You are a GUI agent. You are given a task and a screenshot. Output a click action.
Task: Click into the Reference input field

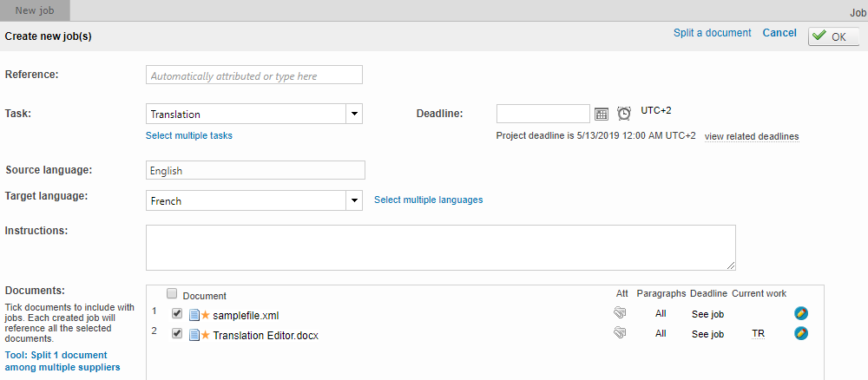(x=254, y=75)
